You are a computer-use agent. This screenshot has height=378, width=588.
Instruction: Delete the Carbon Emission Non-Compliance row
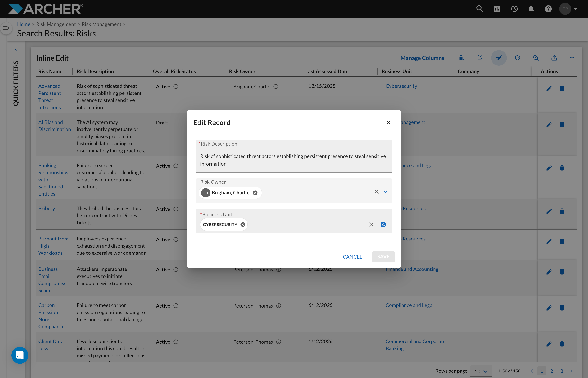(x=562, y=308)
